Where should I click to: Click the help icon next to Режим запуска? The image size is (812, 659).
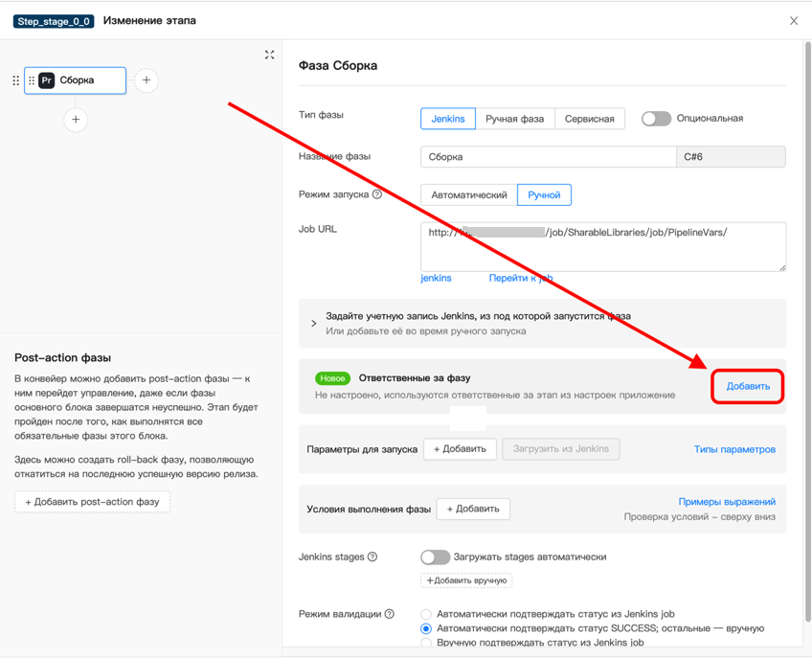click(377, 194)
